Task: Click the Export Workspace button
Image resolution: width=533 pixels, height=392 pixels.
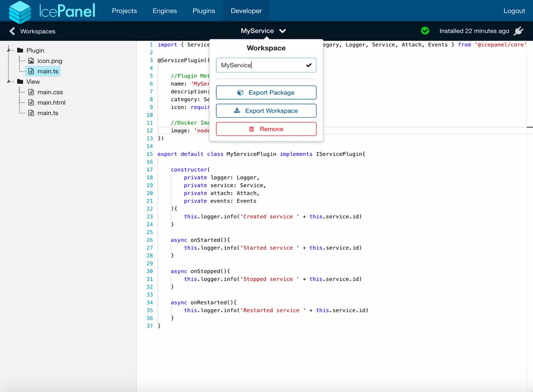Action: 266,110
